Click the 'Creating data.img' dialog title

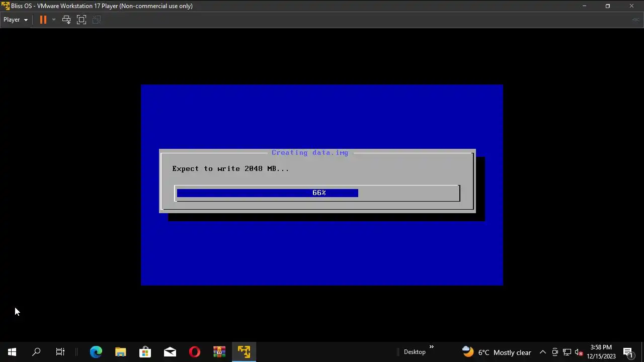coord(310,152)
